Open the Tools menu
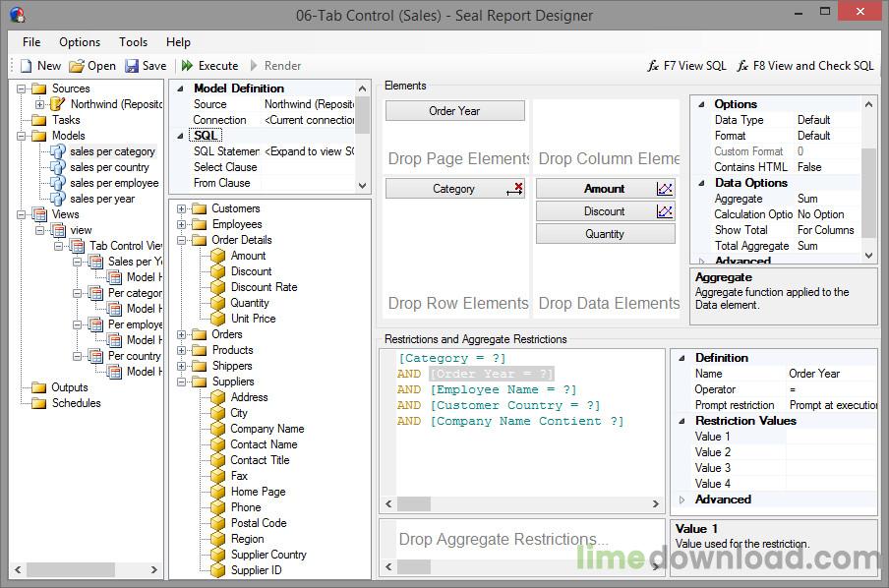889x588 pixels. tap(133, 42)
